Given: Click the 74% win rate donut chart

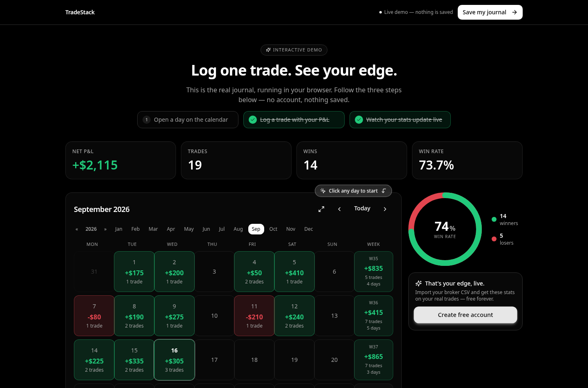Looking at the screenshot, I should pos(445,229).
